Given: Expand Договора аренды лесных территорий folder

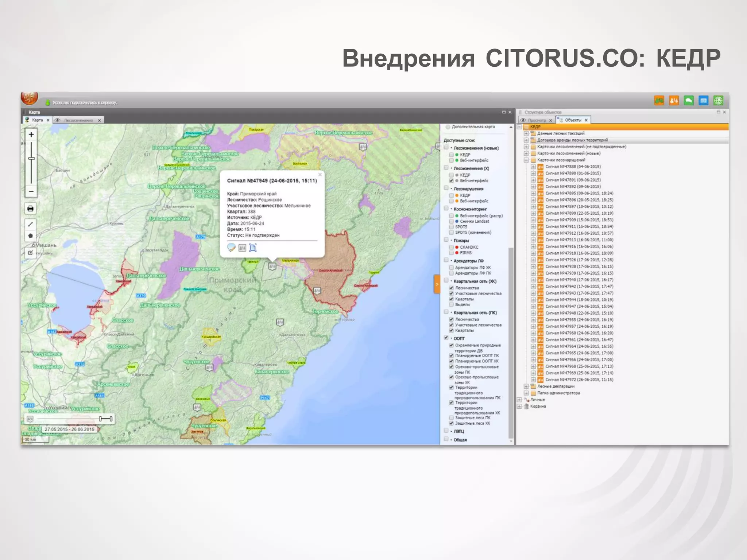Looking at the screenshot, I should 526,140.
